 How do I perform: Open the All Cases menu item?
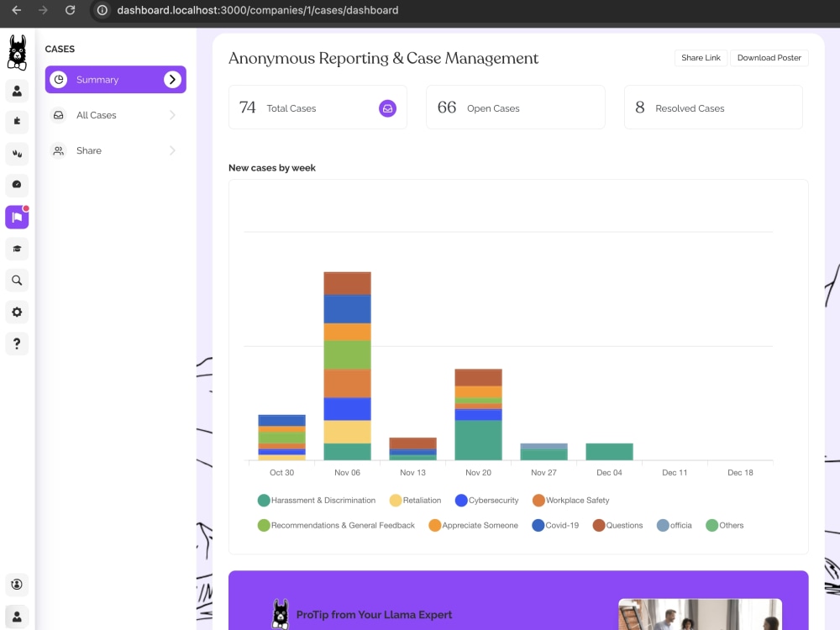tap(116, 115)
